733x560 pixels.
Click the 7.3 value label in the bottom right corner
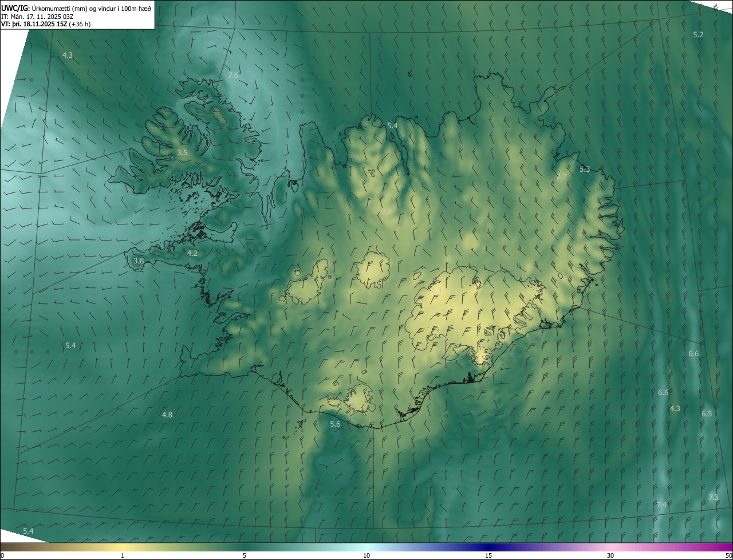pos(714,498)
